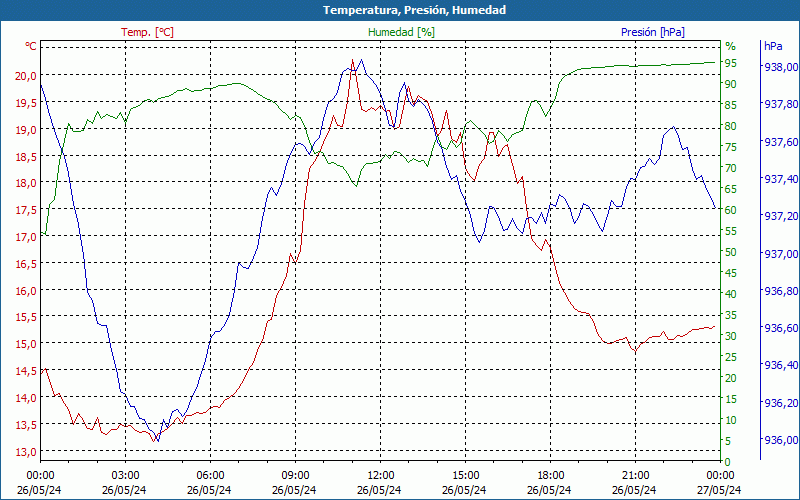Click the "09:00" time axis label

pyautogui.click(x=295, y=474)
